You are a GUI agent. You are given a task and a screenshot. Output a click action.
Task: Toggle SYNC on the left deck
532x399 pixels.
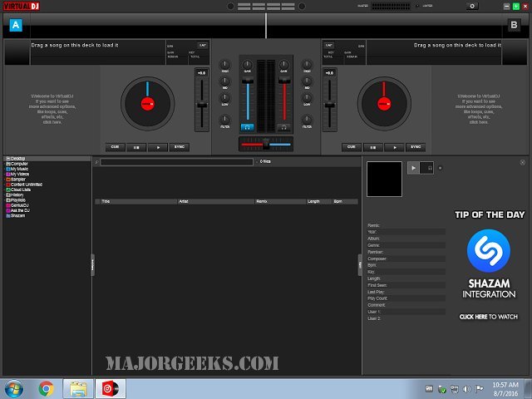click(x=179, y=147)
